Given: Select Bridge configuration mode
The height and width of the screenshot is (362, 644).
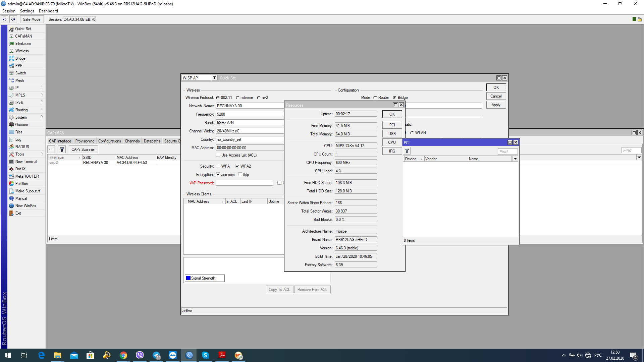Looking at the screenshot, I should click(395, 98).
